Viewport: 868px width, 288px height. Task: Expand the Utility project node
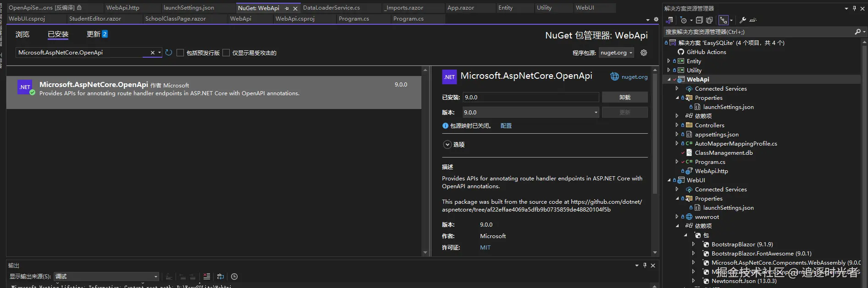click(669, 70)
